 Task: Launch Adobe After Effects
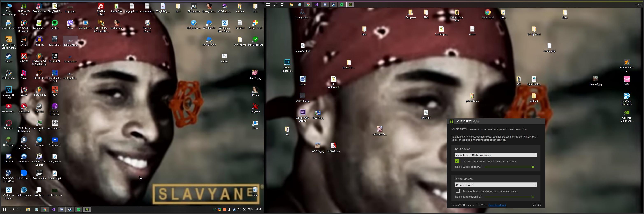click(x=303, y=113)
